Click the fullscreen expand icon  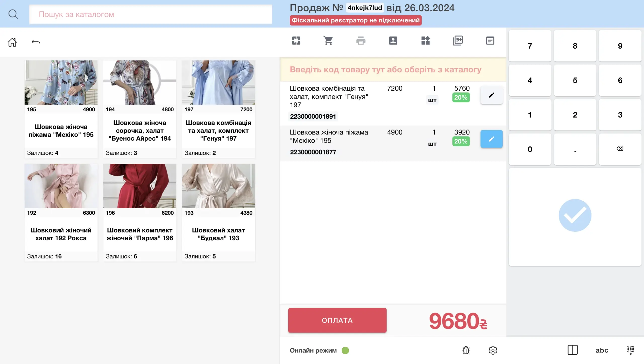[x=296, y=41]
